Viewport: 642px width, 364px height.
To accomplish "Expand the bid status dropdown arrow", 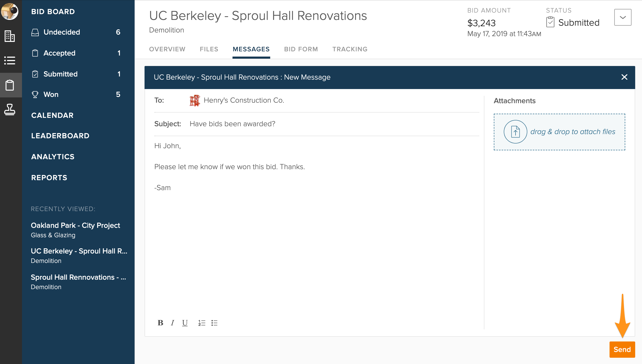I will tap(623, 17).
